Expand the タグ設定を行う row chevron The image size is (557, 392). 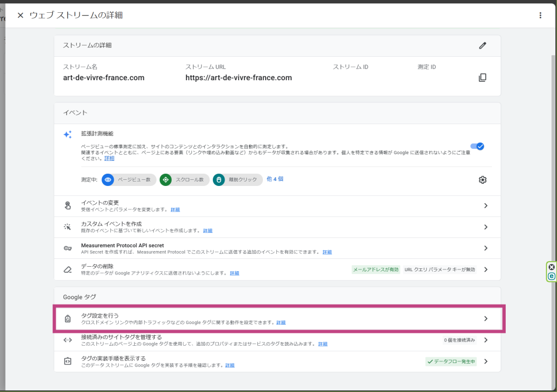[486, 319]
